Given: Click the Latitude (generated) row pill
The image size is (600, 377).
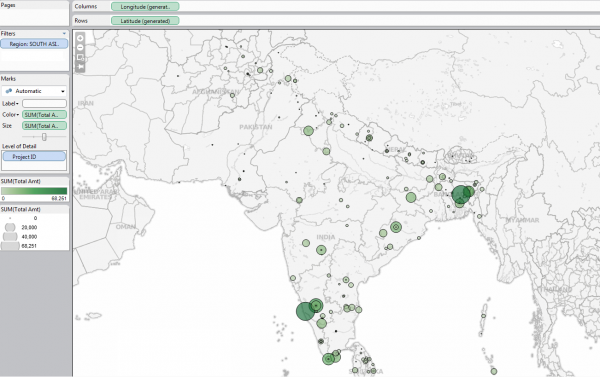Looking at the screenshot, I should click(x=145, y=21).
